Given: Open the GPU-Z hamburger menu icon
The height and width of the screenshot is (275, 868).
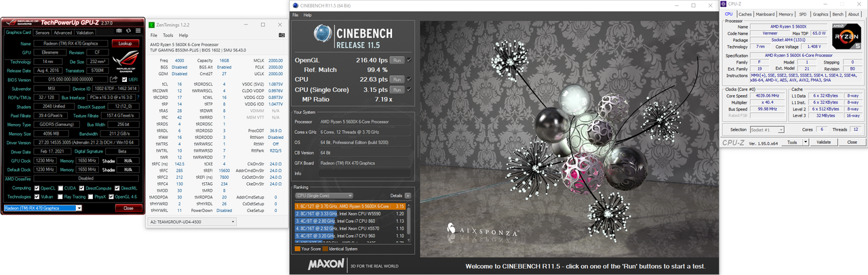Looking at the screenshot, I should pyautogui.click(x=138, y=31).
